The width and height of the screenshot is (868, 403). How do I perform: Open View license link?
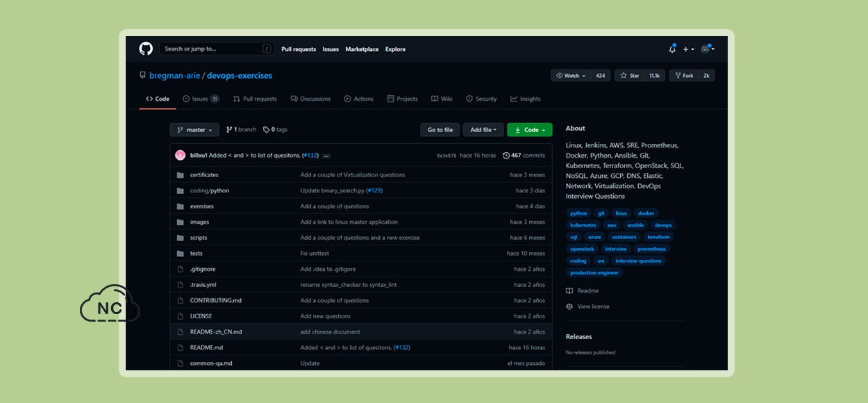587,306
